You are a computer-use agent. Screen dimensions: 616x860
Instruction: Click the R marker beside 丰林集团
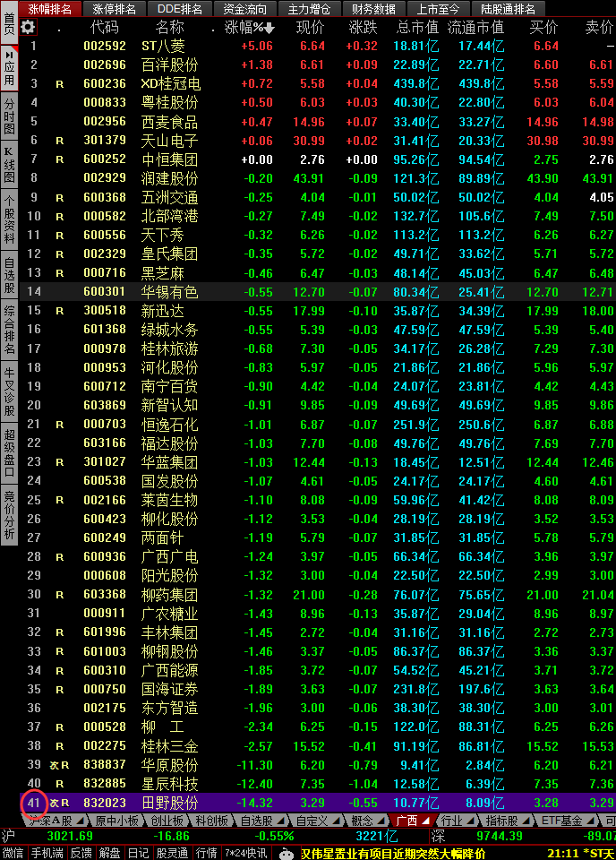[x=60, y=633]
